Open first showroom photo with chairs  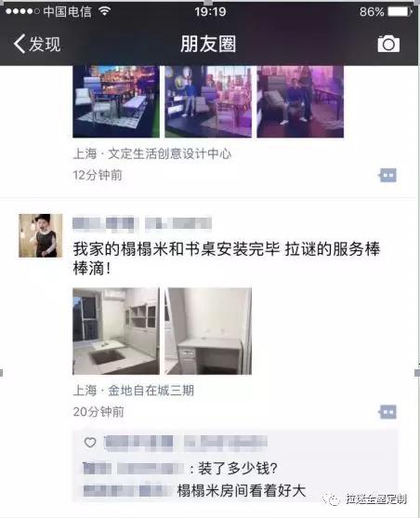pos(116,101)
